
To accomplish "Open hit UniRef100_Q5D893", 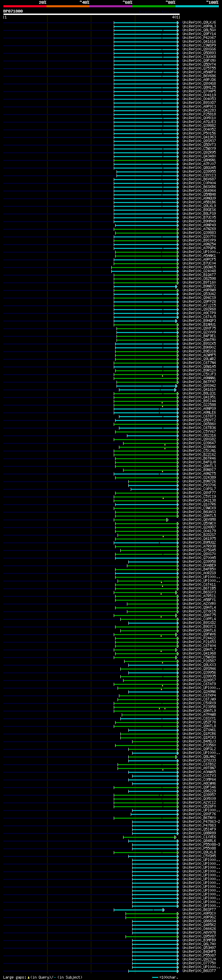I will 199,53.
